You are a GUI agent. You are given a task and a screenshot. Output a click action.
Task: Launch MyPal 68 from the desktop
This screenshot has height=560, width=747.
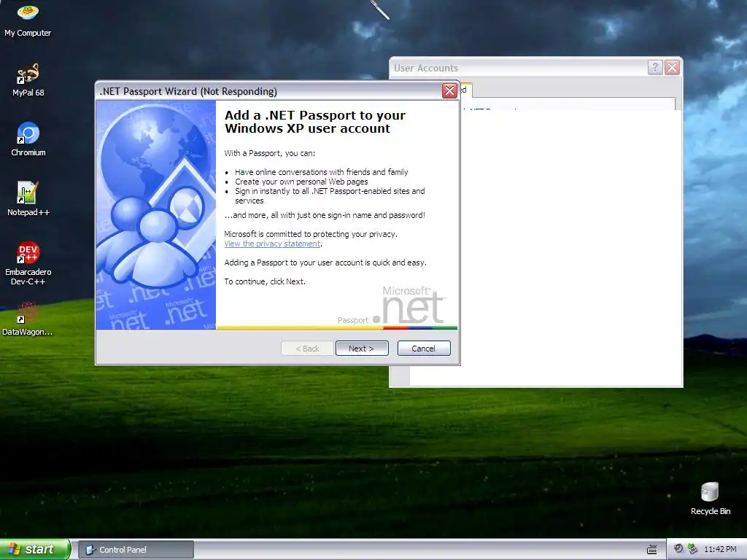[x=28, y=80]
